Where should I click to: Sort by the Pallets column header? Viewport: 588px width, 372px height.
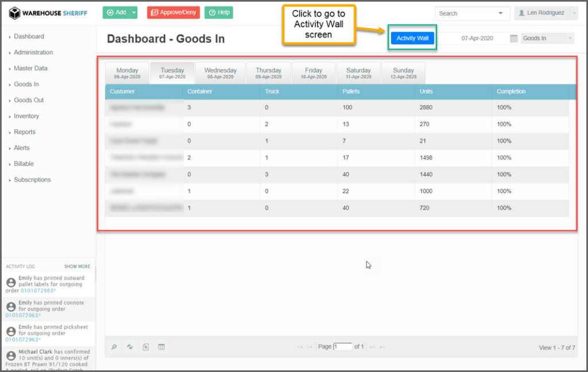click(x=351, y=91)
